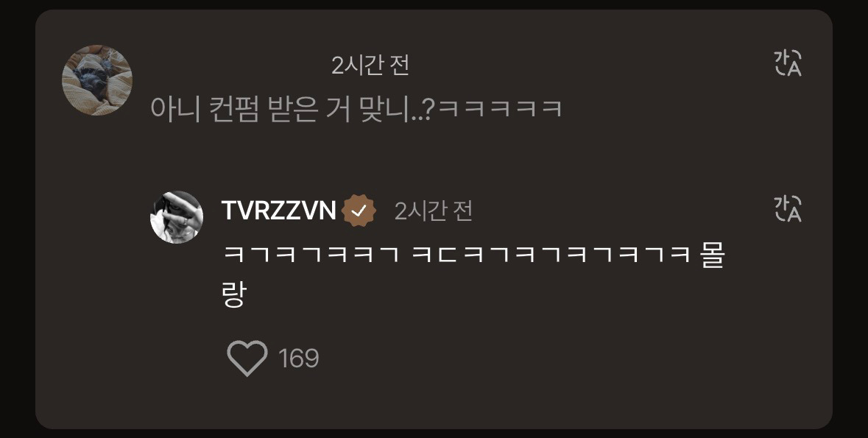868x438 pixels.
Task: Click the 랑 character on reply's second line
Action: (233, 294)
